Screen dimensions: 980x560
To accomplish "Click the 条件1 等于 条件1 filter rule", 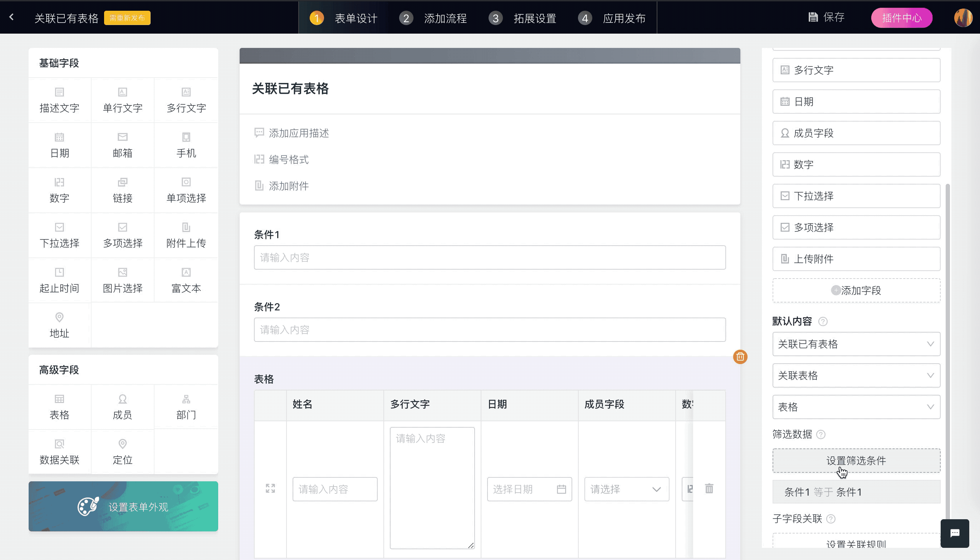I will [856, 492].
